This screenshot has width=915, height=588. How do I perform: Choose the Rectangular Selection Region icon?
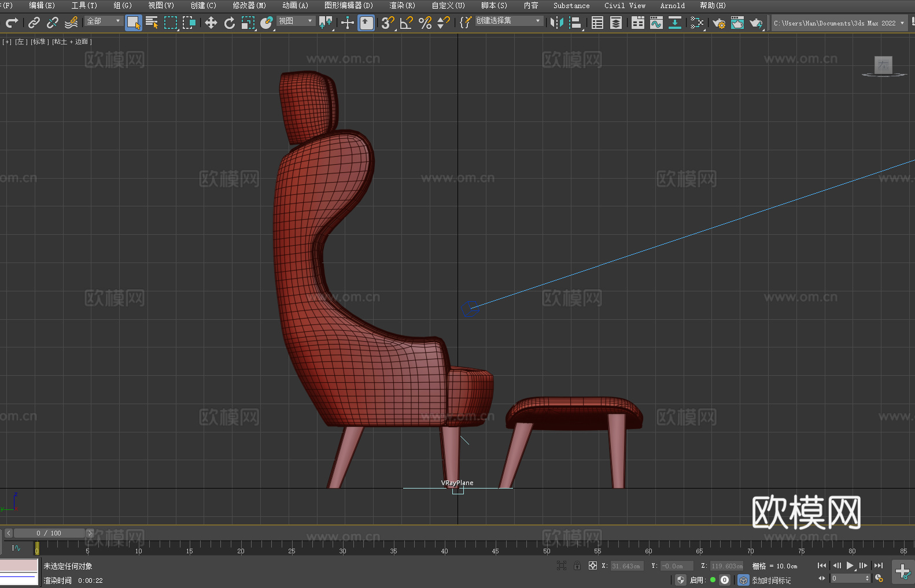coord(171,23)
